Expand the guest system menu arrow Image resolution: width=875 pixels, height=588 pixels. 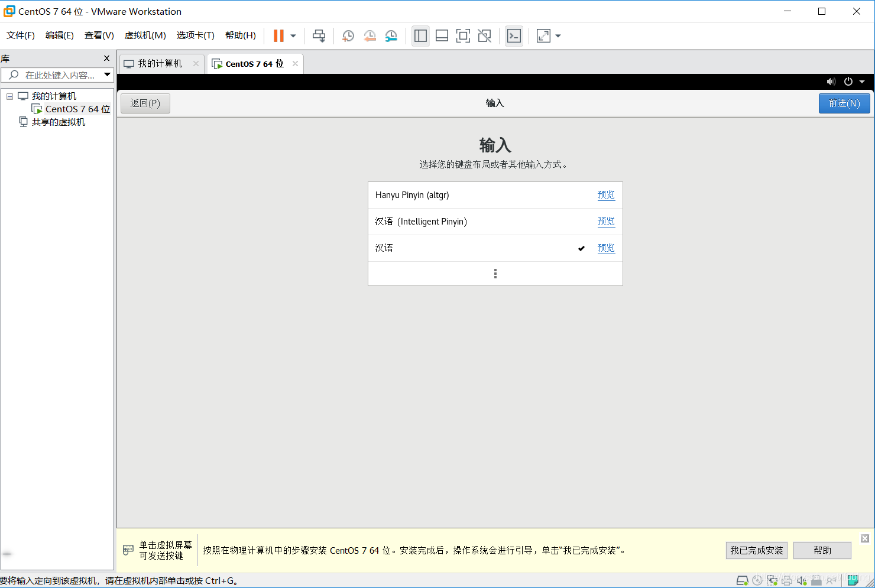coord(862,82)
